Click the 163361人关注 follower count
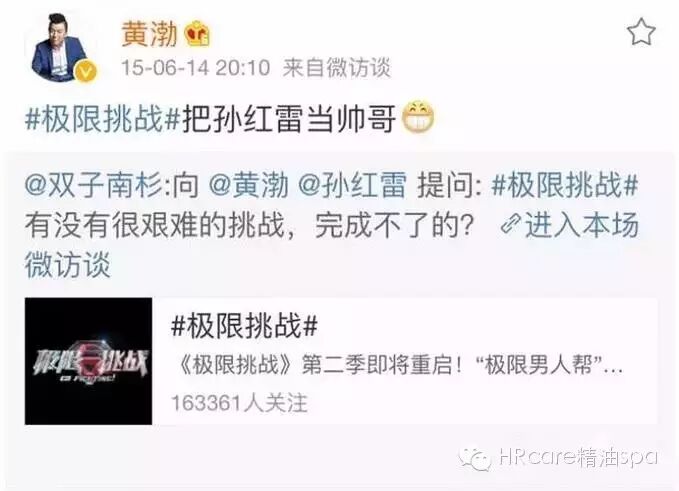This screenshot has height=491, width=679. click(x=239, y=403)
